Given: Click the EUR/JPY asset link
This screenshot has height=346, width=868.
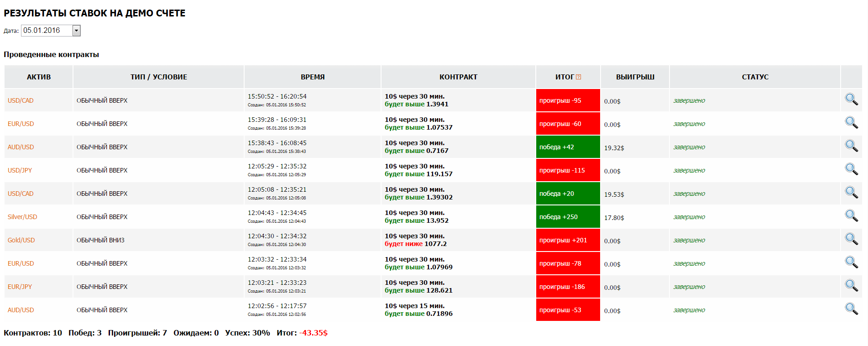Looking at the screenshot, I should tap(20, 287).
